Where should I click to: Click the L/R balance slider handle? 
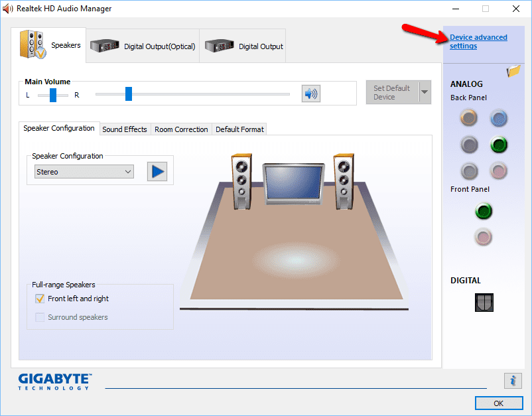click(53, 95)
